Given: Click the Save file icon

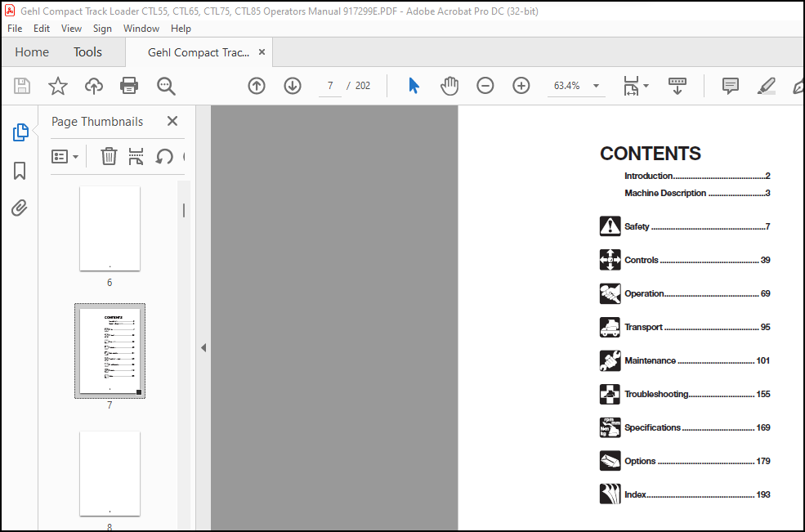Looking at the screenshot, I should 22,86.
